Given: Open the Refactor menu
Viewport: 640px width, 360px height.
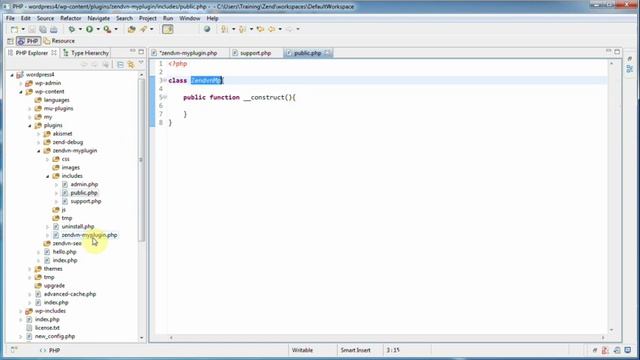Looking at the screenshot, I should point(71,18).
